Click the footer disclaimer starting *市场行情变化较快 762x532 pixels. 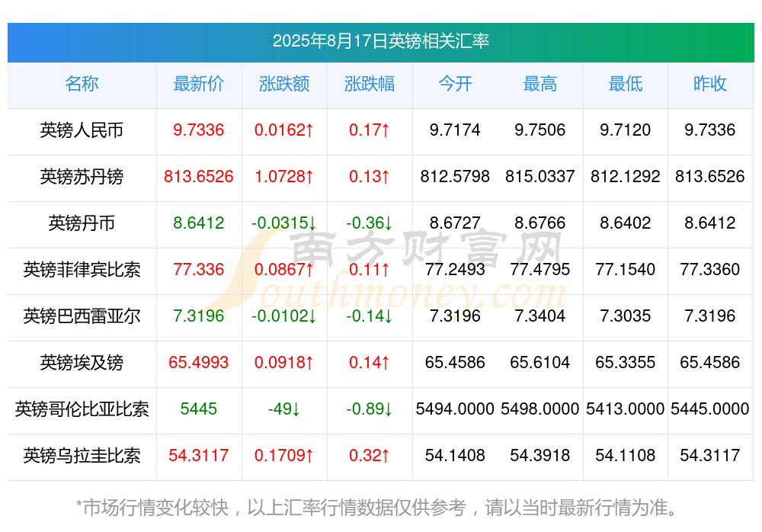point(376,508)
